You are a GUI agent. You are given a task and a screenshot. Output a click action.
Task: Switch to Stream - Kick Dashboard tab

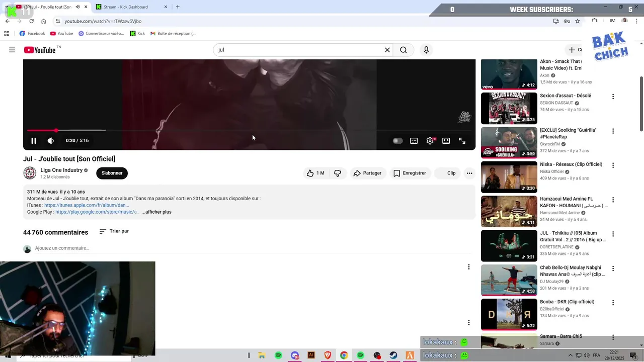[x=131, y=7]
